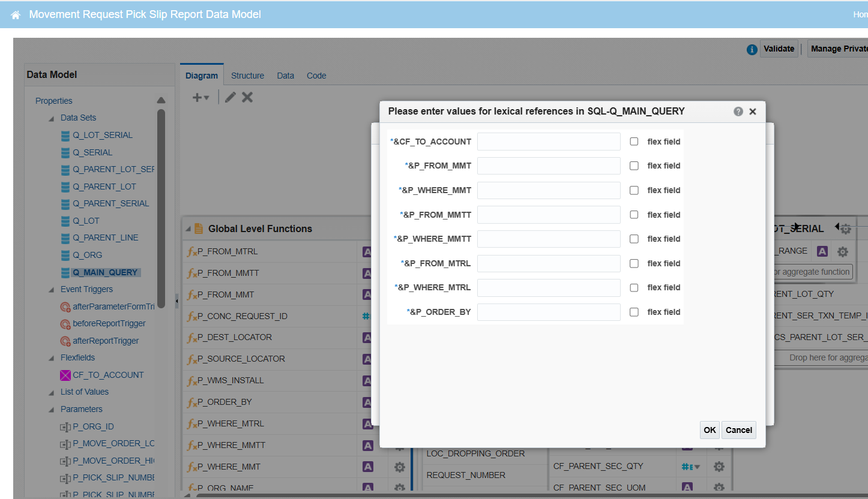Viewport: 868px width, 499px height.
Task: Check flex field box for &P_FROM_MMTT
Action: pos(634,215)
